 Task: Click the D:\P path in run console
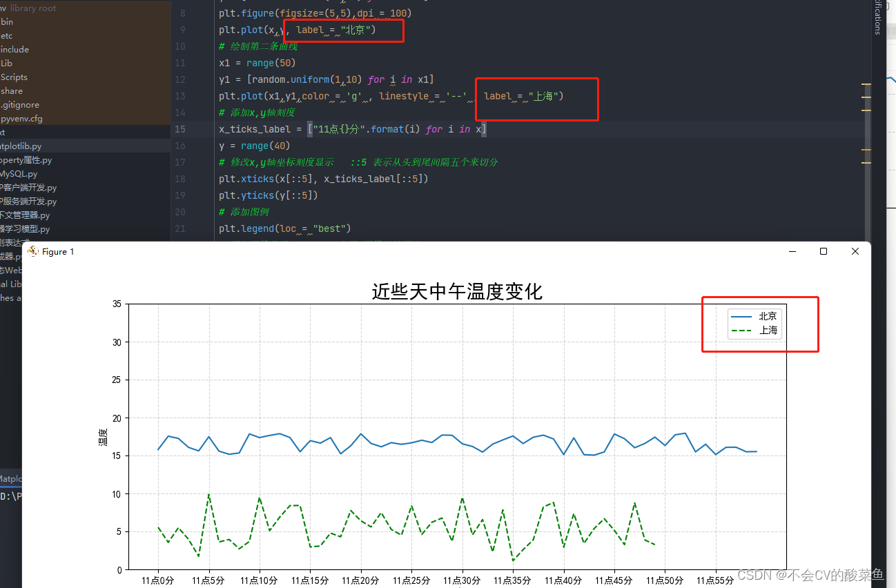click(x=10, y=496)
